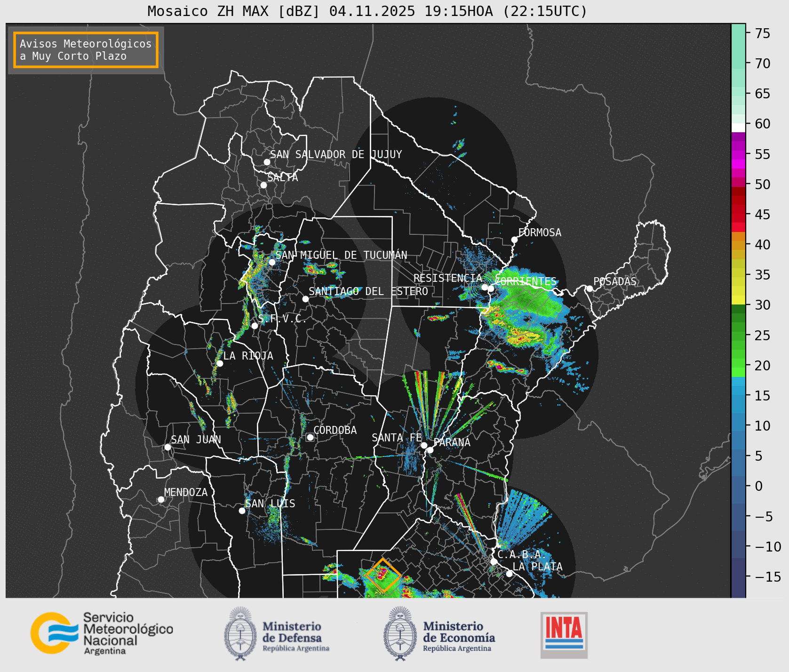Click the Córdoba city marker
The width and height of the screenshot is (789, 672).
click(310, 437)
